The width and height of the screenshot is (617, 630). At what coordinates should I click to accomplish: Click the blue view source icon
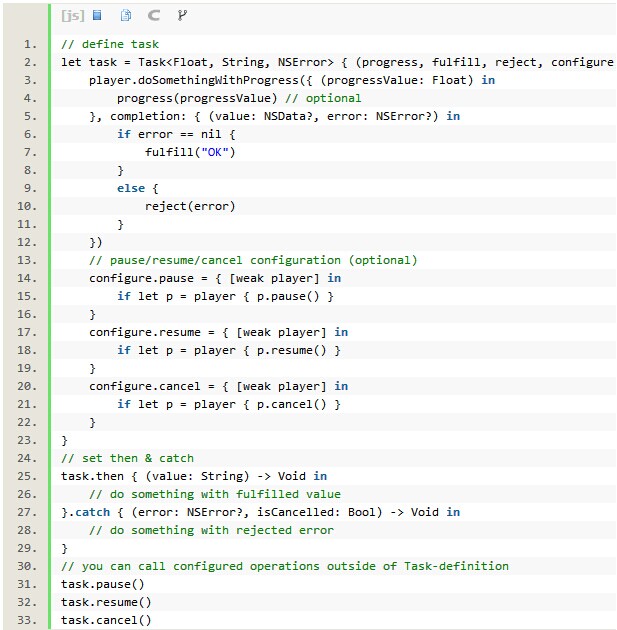(x=97, y=16)
